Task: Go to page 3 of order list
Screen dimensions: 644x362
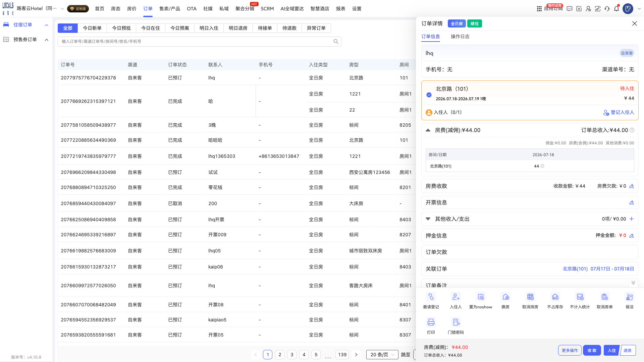Action: click(x=292, y=355)
